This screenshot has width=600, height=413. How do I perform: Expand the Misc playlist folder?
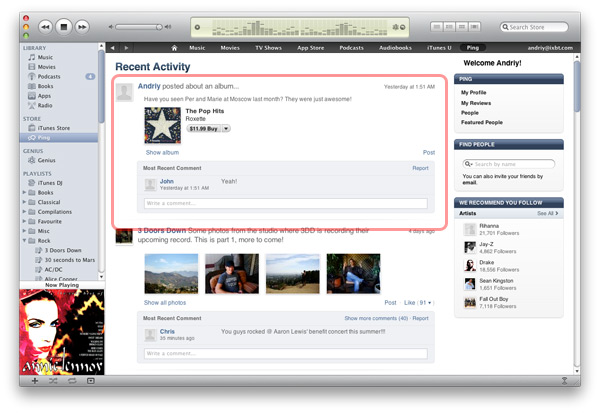pos(24,231)
